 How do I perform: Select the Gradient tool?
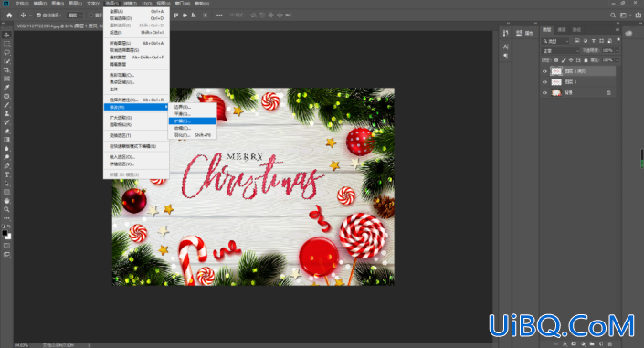[x=6, y=140]
